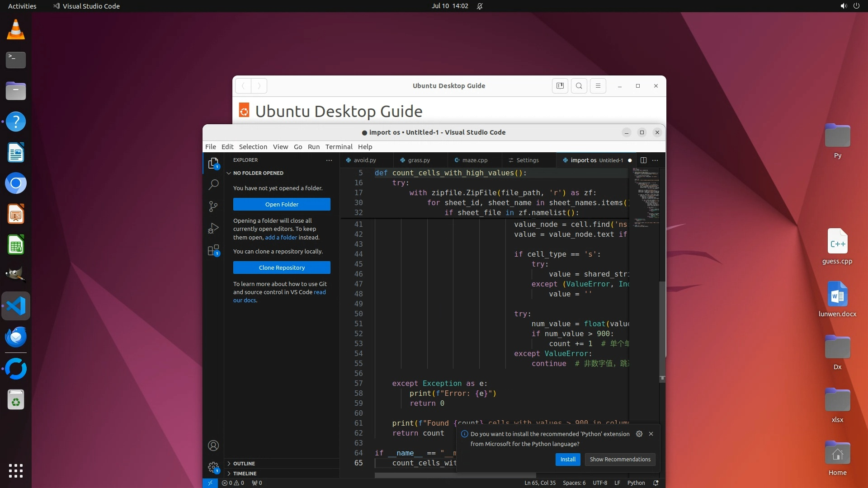Expand the OUTLINE section

coord(244,464)
